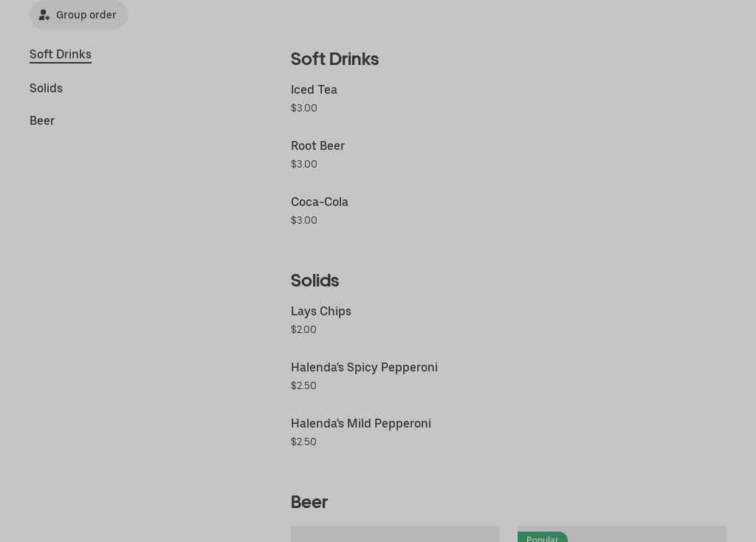Click the $2.50 price under Mild Pepperoni
The height and width of the screenshot is (542, 756).
tap(303, 442)
